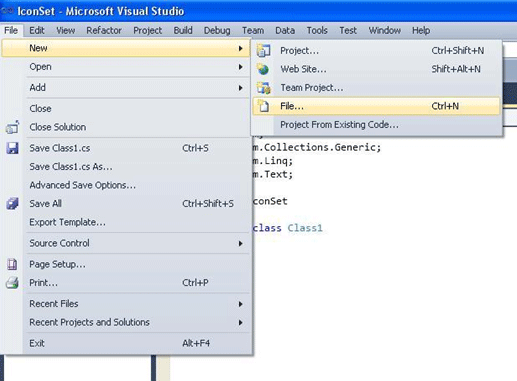Expand Recent Projects and Solutions arrow

[x=240, y=323]
